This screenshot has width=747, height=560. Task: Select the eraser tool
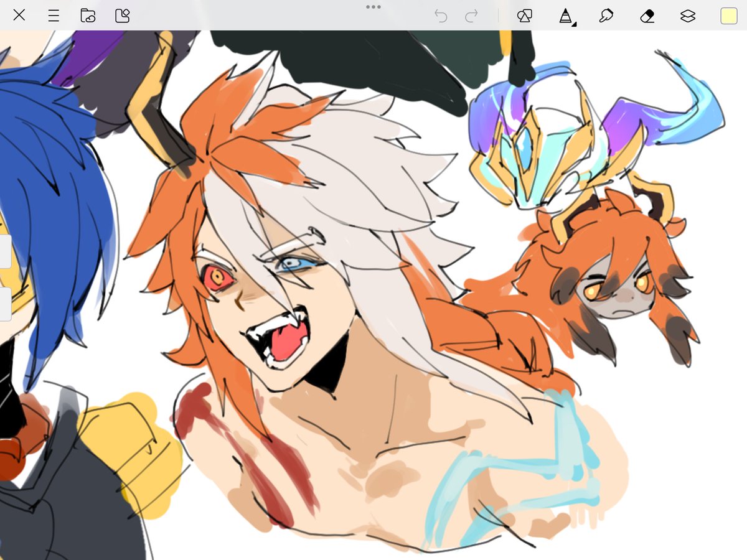click(647, 16)
